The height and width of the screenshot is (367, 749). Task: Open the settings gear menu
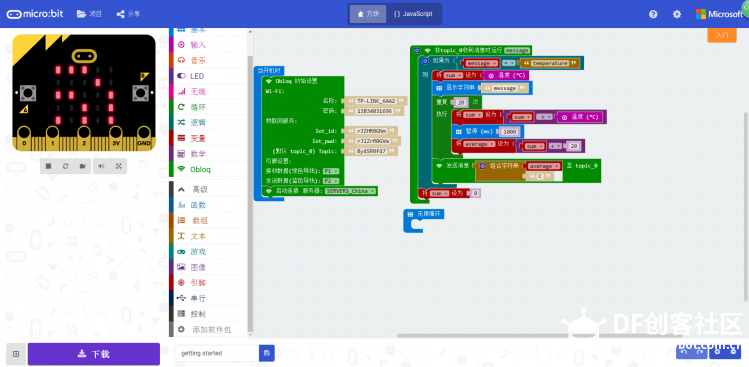[677, 14]
